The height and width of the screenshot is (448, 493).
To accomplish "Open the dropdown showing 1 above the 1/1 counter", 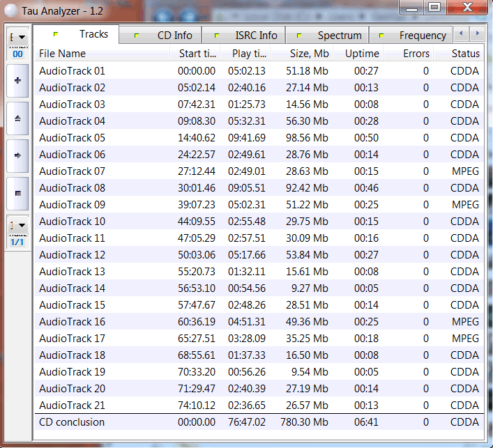I will 17,225.
